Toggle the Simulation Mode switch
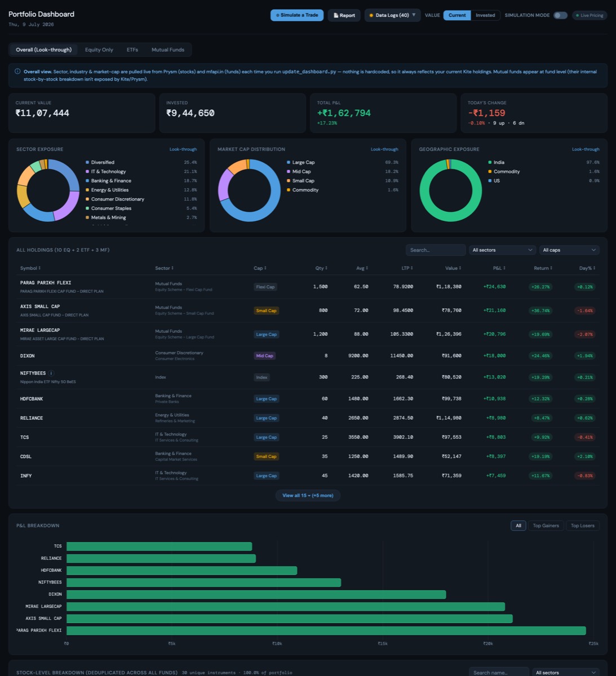Viewport: 616px width, 676px height. click(x=560, y=15)
